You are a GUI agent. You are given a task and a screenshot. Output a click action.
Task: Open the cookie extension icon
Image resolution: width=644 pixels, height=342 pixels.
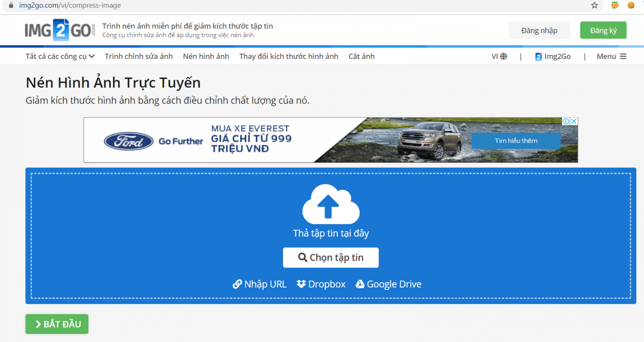(631, 5)
